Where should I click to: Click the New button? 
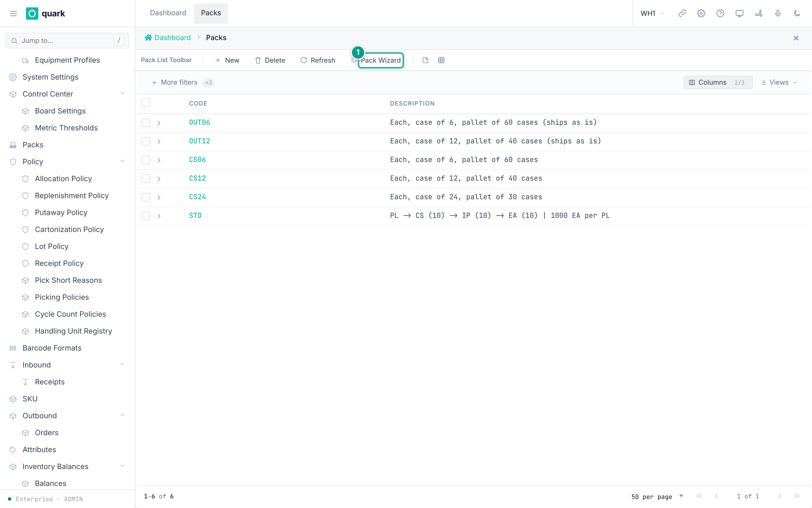[227, 60]
